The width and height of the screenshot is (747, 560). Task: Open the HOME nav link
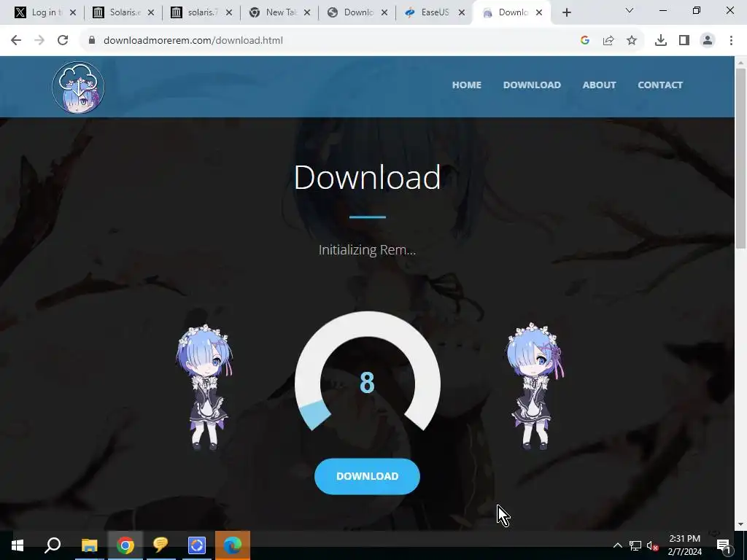pyautogui.click(x=466, y=85)
